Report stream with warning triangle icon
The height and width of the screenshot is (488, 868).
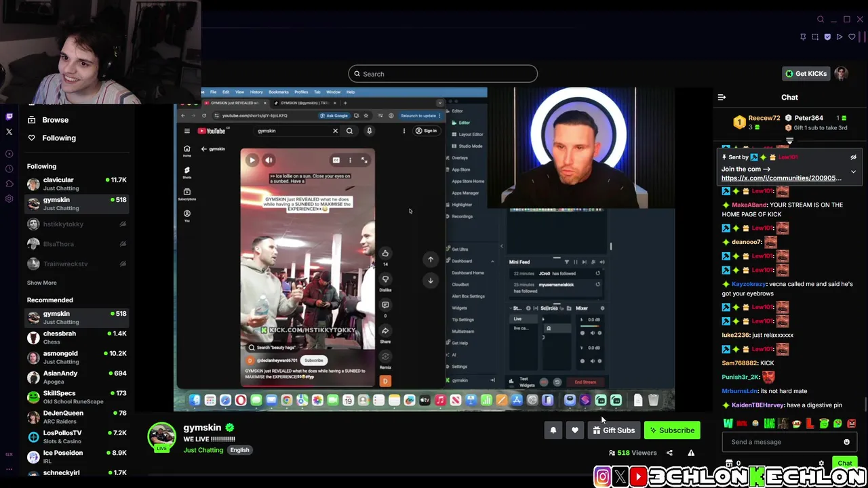(691, 453)
